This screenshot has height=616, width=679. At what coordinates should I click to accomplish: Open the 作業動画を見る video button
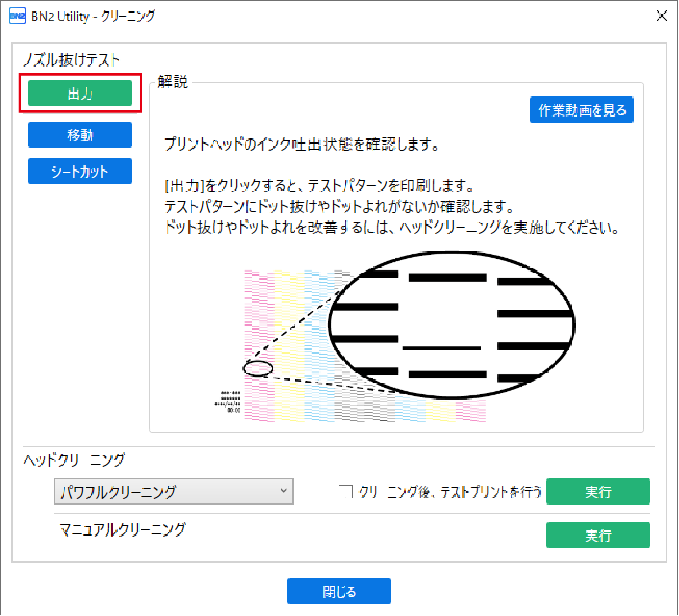(x=581, y=110)
